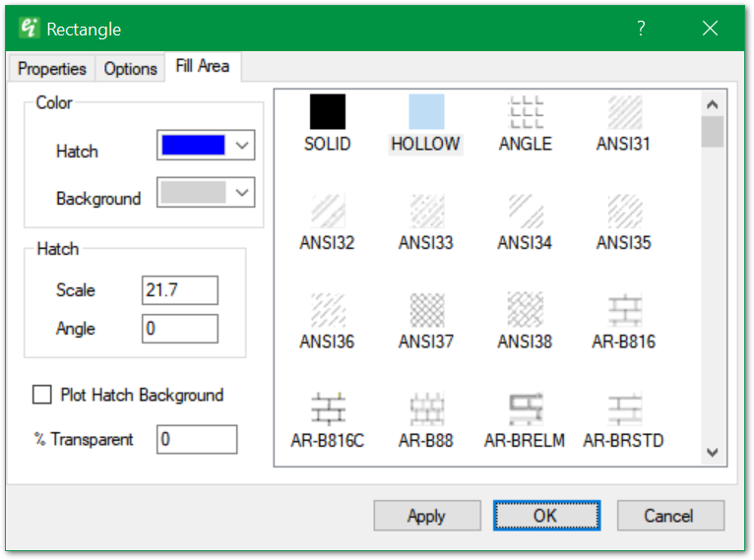
Task: Choose the ANSI34 hatch pattern
Action: point(525,222)
